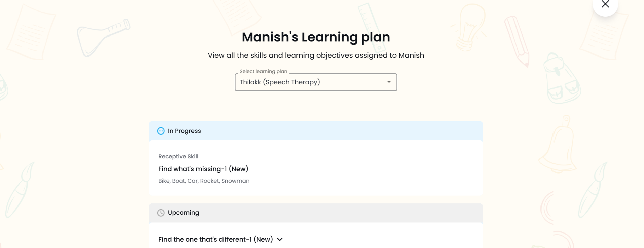Select the In Progress section header
Image resolution: width=644 pixels, height=248 pixels.
(x=315, y=131)
